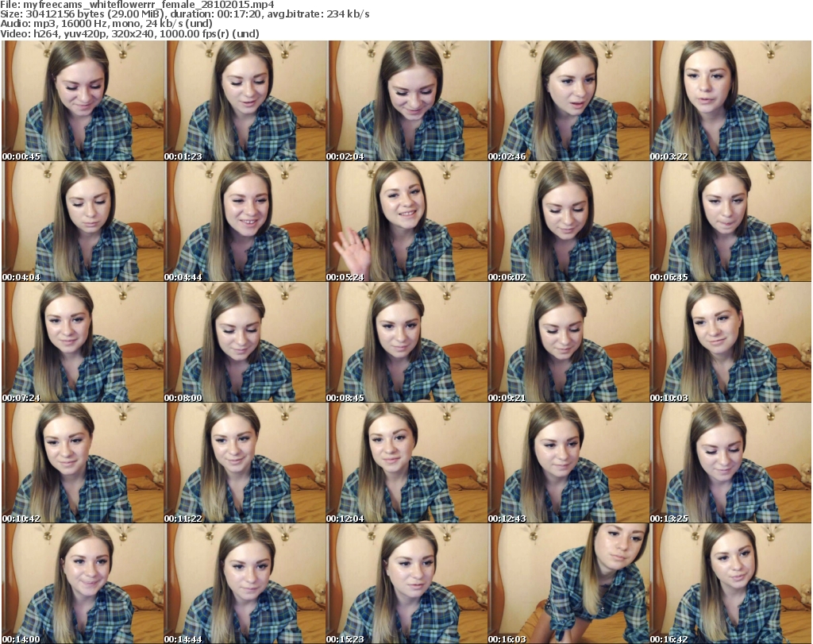Choose the thumbnail stamped 00:03:22

pyautogui.click(x=731, y=101)
